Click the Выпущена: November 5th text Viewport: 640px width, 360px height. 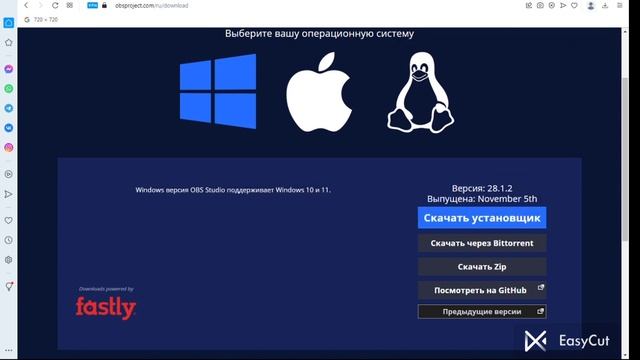point(482,199)
